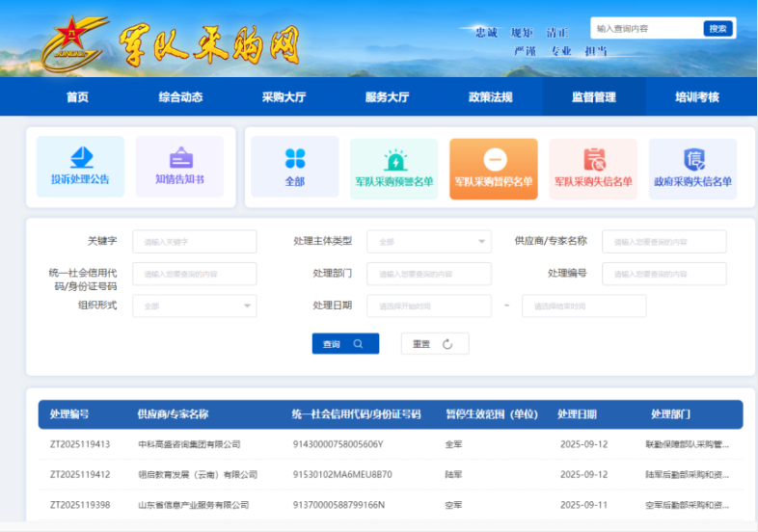Image resolution: width=758 pixels, height=532 pixels.
Task: Click 明启教育发展（云南）有限公司 supplier name
Action: click(198, 474)
